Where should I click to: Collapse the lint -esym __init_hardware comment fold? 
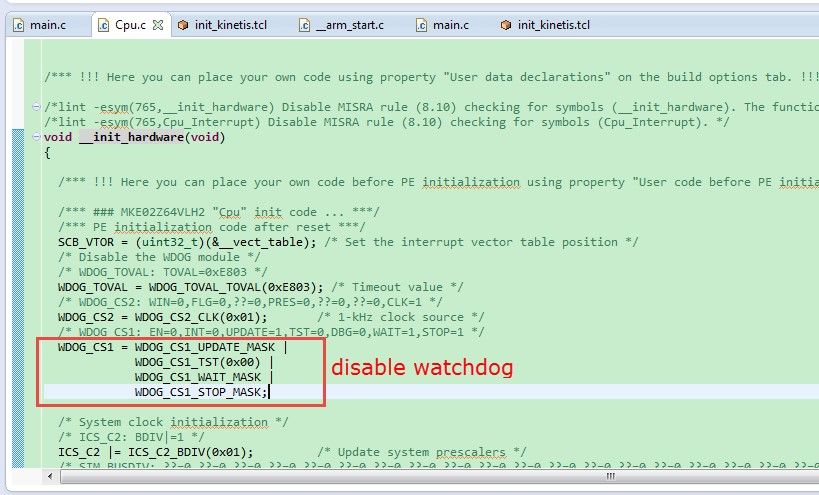36,107
